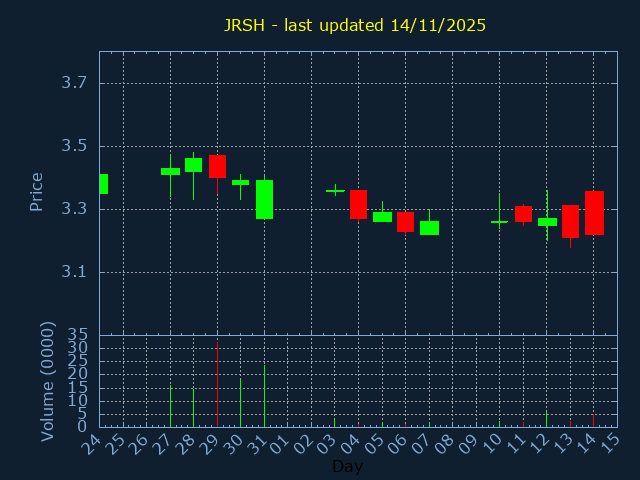
Task: Click the red candlestick for day 13
Action: pyautogui.click(x=570, y=221)
